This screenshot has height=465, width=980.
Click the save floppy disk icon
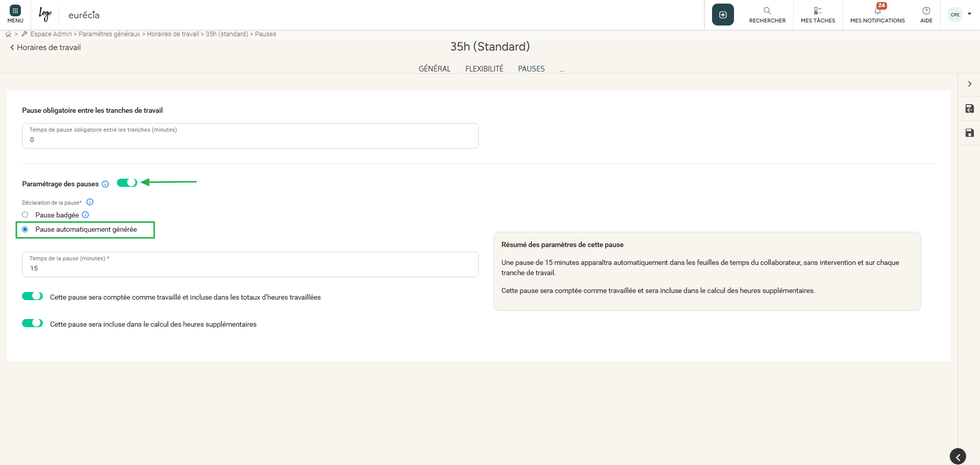click(x=969, y=133)
